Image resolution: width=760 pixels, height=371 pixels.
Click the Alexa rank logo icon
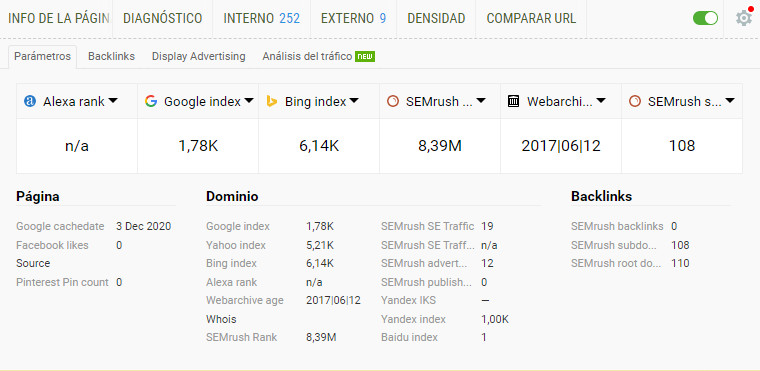(x=30, y=101)
